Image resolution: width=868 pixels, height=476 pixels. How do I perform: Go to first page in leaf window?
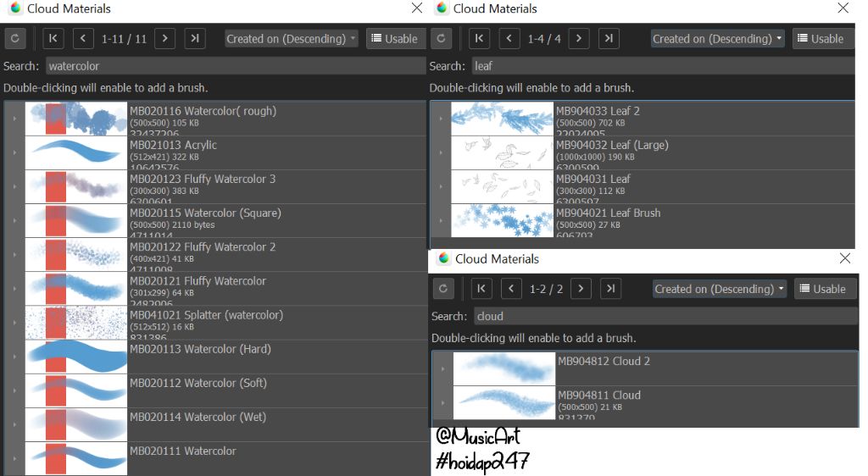point(480,39)
